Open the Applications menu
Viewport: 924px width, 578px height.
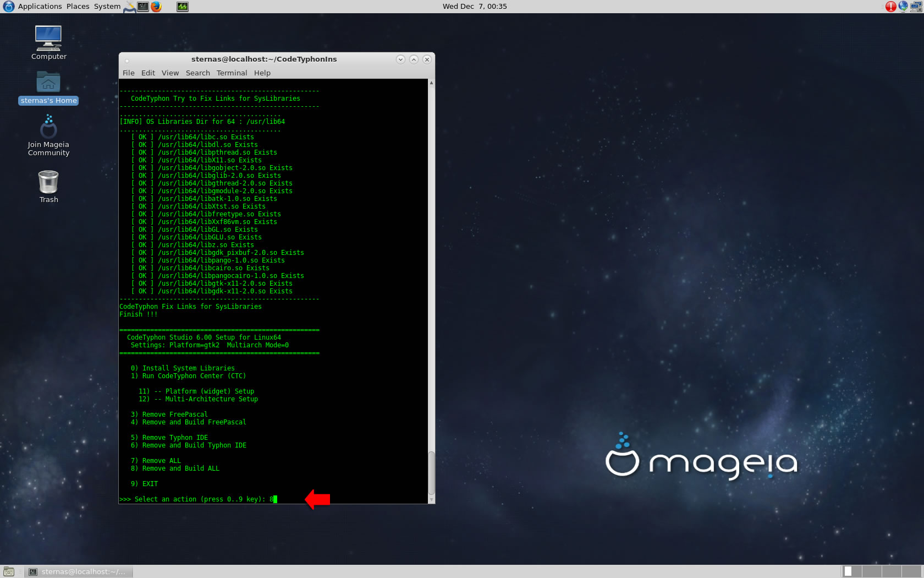(x=40, y=7)
